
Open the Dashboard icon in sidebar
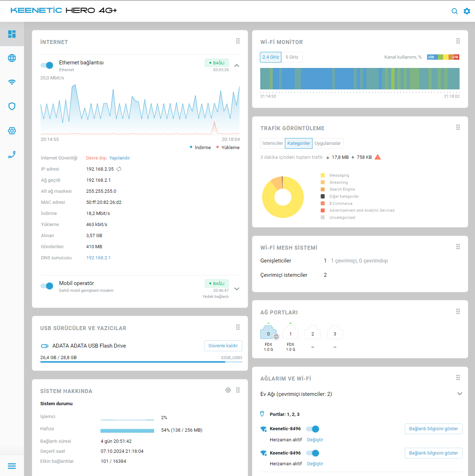click(12, 34)
